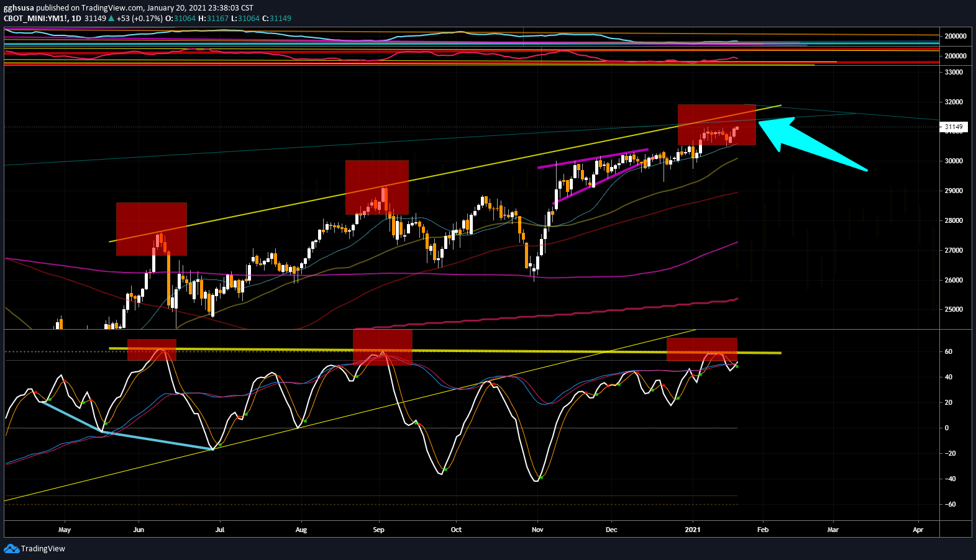
Task: Click the Apr label on time axis
Action: 918,530
